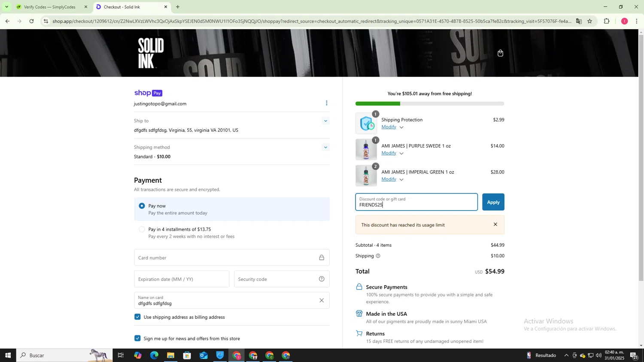Open Shipping Protection product thumbnail
Image resolution: width=644 pixels, height=362 pixels.
coord(366,124)
